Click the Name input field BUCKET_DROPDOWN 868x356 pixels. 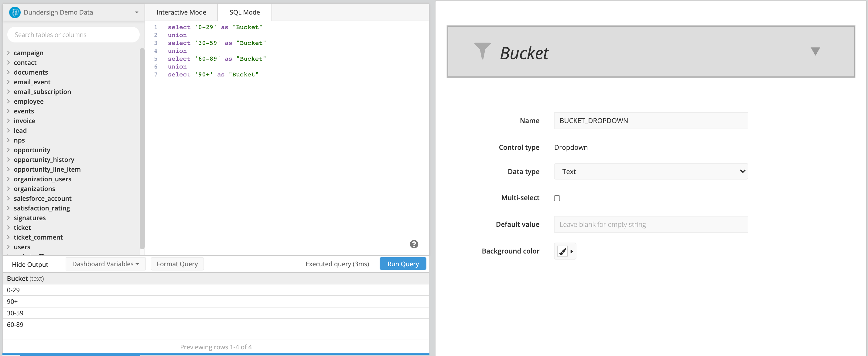651,120
